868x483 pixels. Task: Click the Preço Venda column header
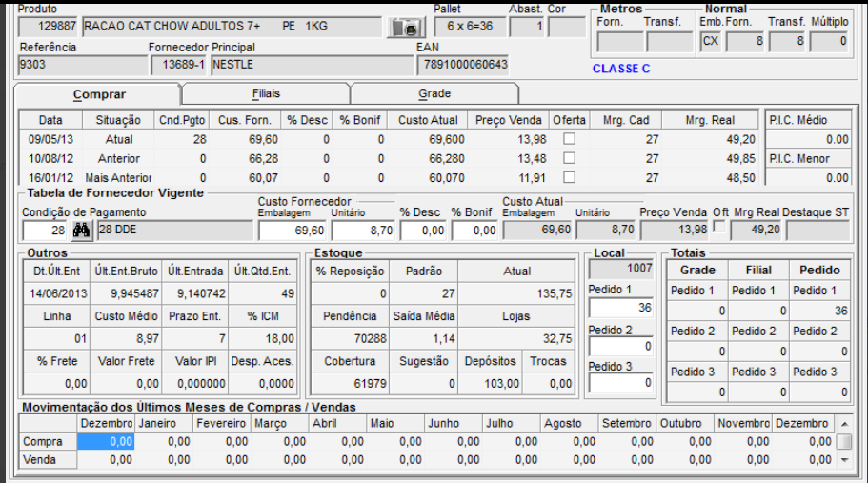pyautogui.click(x=508, y=120)
